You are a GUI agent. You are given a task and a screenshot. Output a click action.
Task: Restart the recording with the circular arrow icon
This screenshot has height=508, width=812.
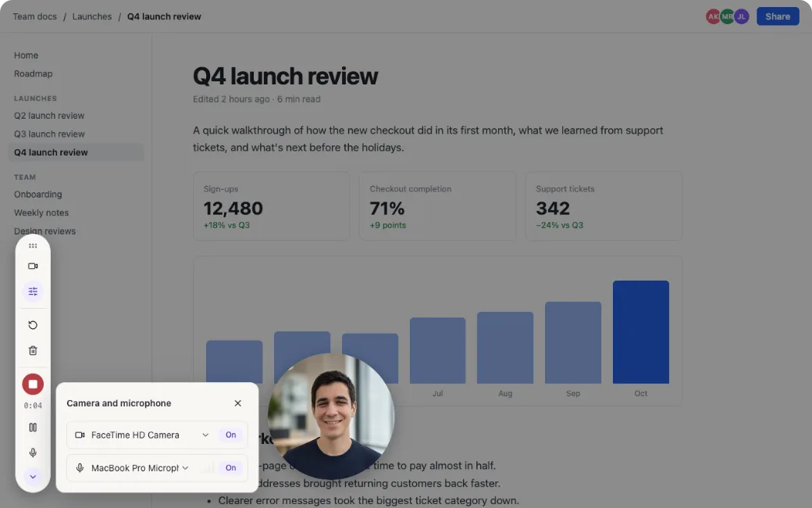pyautogui.click(x=33, y=325)
